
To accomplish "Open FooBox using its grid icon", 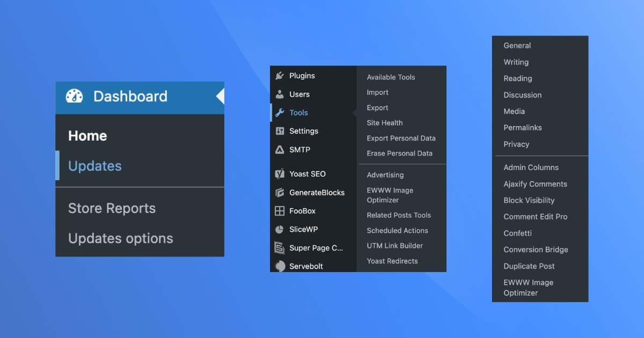I will point(280,210).
